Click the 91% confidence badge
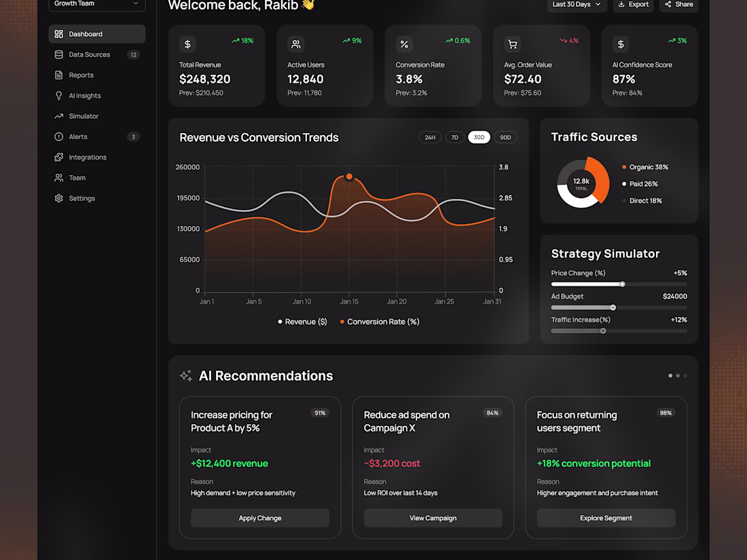Viewport: 747px width, 560px height. click(320, 413)
